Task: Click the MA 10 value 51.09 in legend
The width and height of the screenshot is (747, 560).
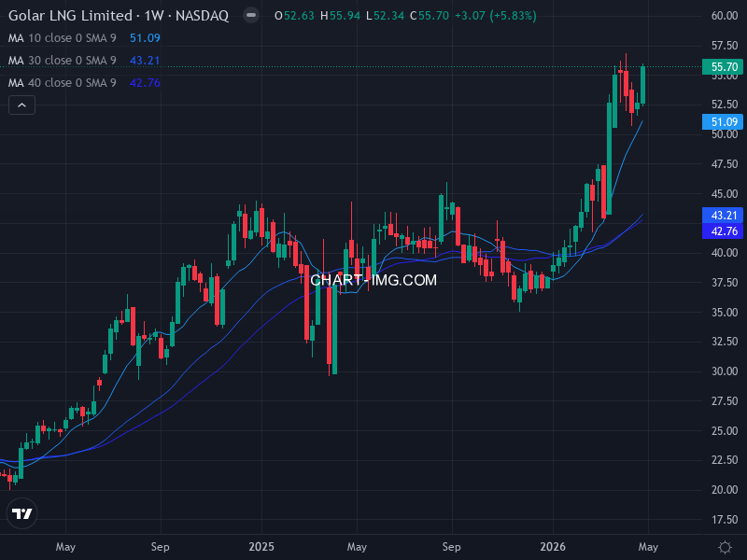Action: pos(145,38)
